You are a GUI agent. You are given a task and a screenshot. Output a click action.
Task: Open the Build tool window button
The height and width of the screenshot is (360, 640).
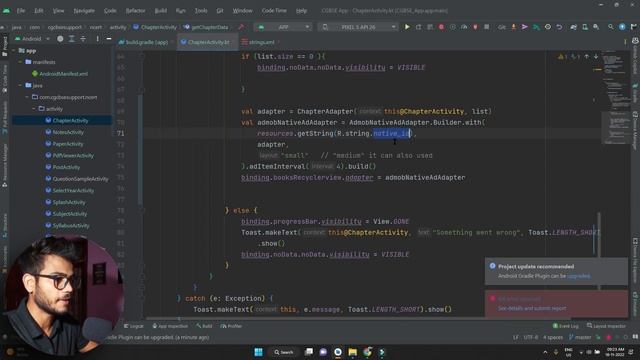(x=204, y=326)
